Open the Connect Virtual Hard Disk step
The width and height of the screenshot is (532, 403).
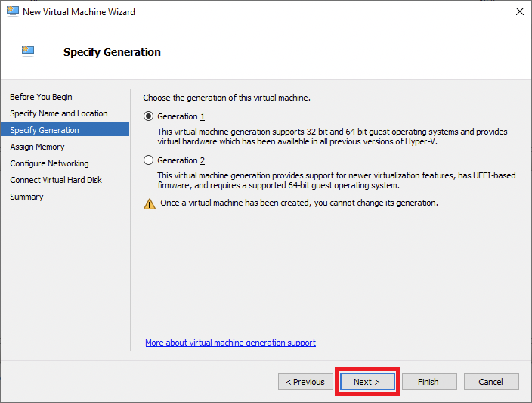click(56, 180)
